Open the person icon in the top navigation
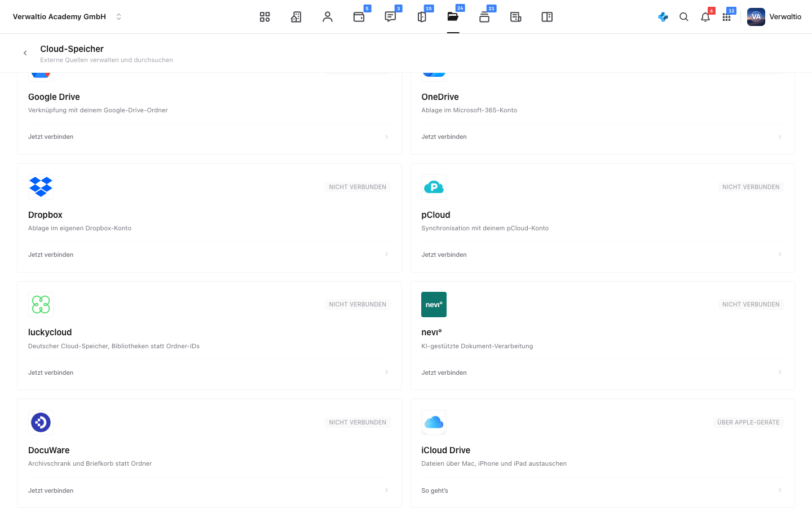812x508 pixels. [x=328, y=17]
